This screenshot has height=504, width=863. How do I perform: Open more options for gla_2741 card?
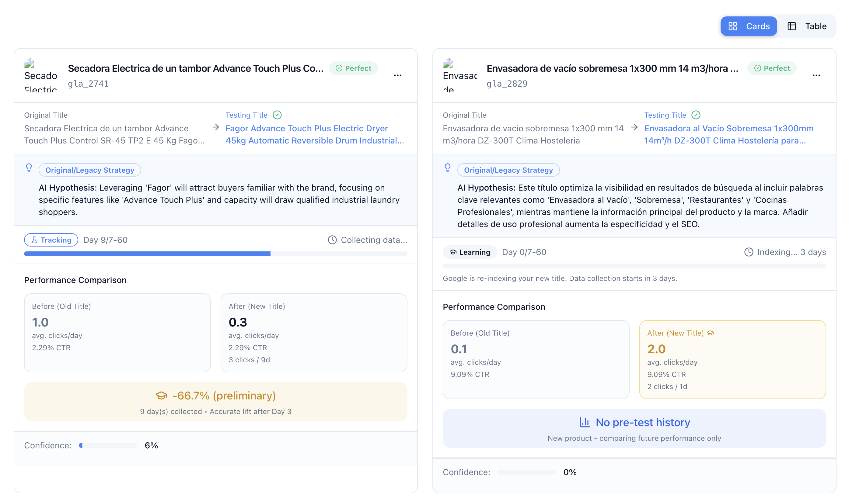coord(397,76)
